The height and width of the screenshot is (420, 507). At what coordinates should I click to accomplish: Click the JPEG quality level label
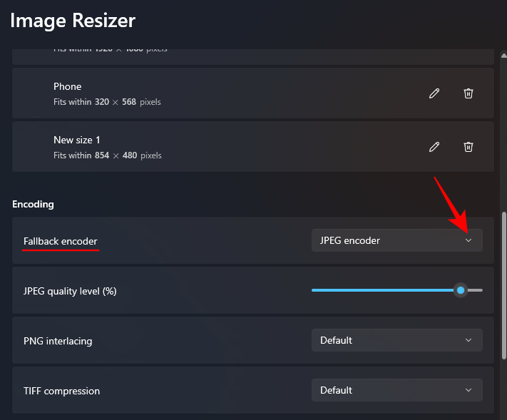coord(70,291)
